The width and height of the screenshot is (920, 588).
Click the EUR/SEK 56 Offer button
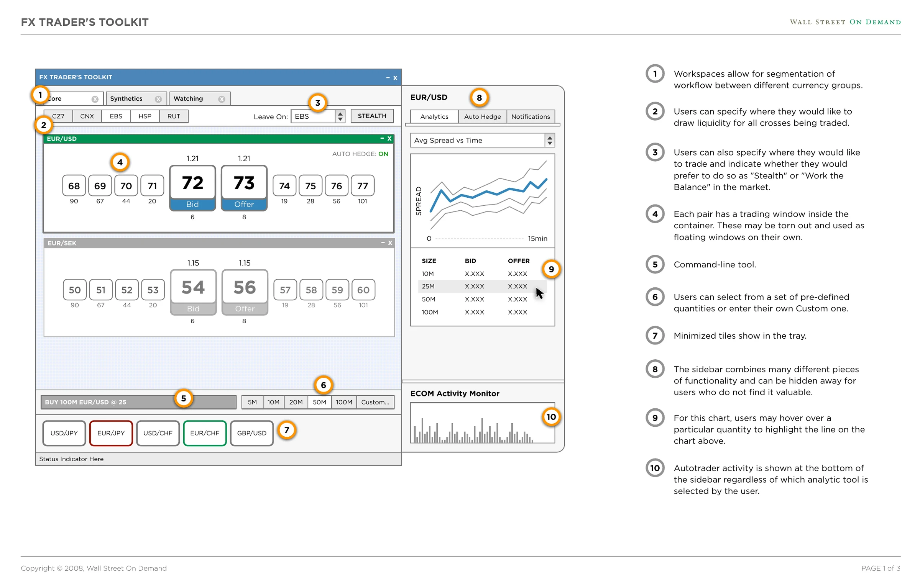click(x=245, y=293)
